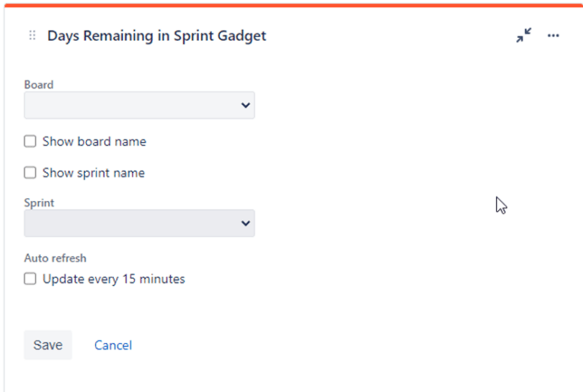583x392 pixels.
Task: Enable the Show board name checkbox
Action: coord(30,141)
